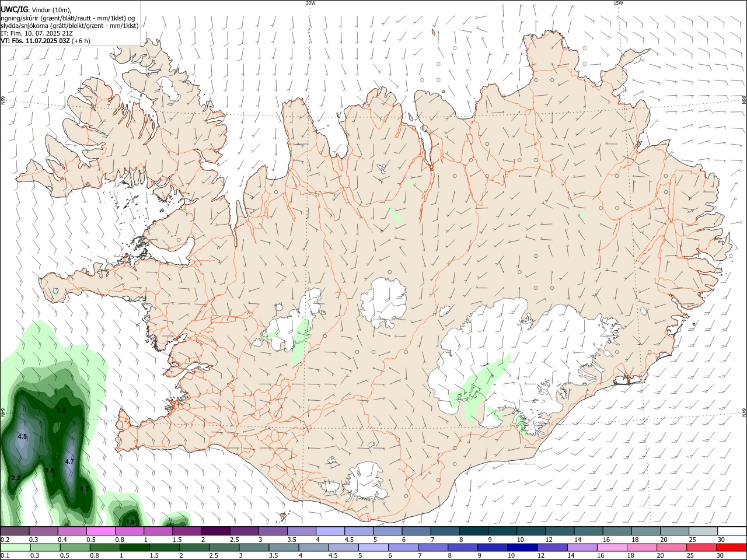This screenshot has width=747, height=560.
Task: Click the 'IT: Fim. 10. 07. 2025 21Z' line
Action: click(x=37, y=33)
